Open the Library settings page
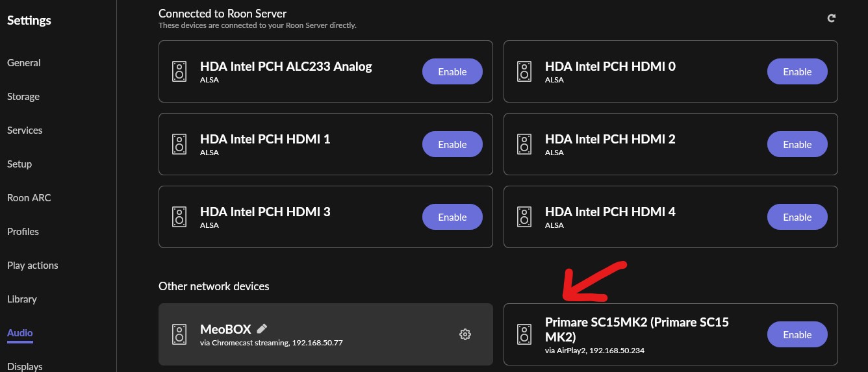The width and height of the screenshot is (868, 372). [x=22, y=299]
